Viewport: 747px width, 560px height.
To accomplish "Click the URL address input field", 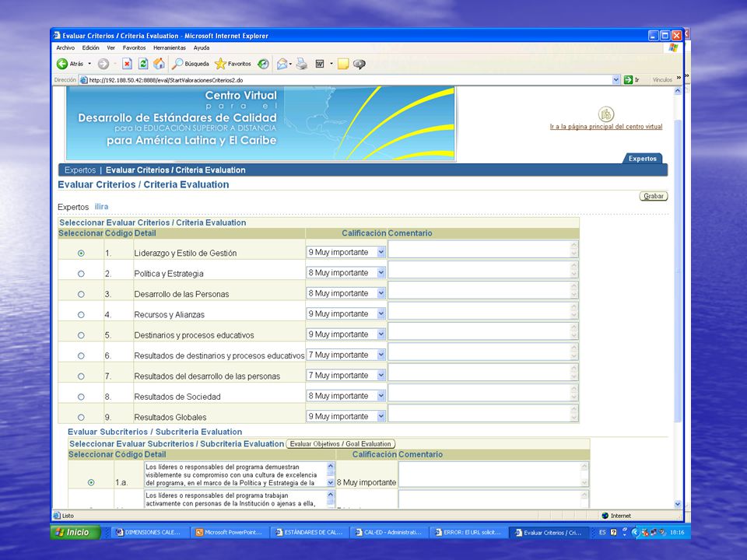I will pos(350,80).
